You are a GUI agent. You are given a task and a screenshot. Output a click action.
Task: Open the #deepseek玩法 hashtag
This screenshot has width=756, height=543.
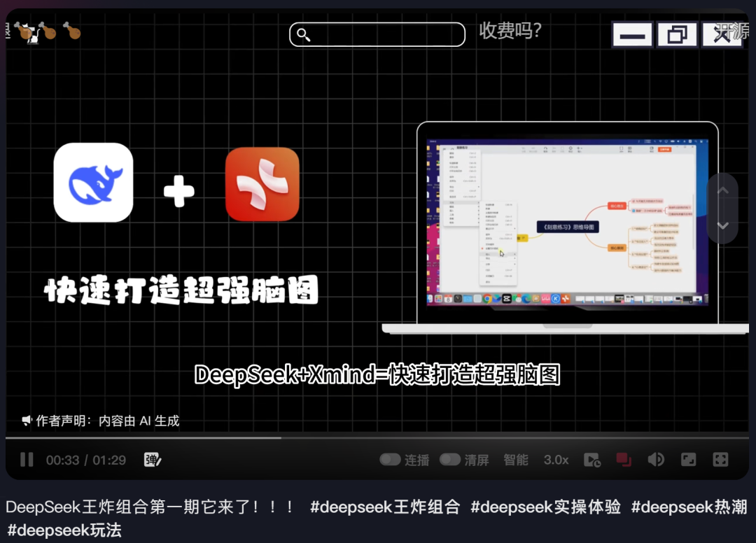(x=64, y=530)
